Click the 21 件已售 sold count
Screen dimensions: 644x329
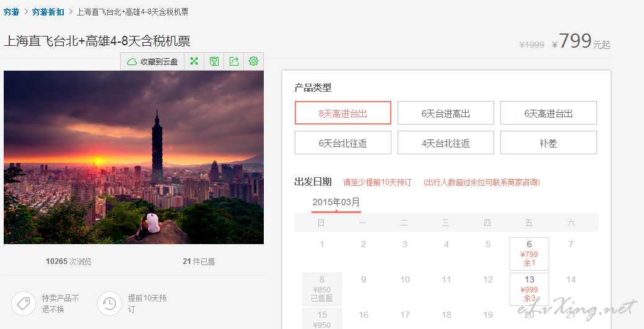(x=199, y=261)
